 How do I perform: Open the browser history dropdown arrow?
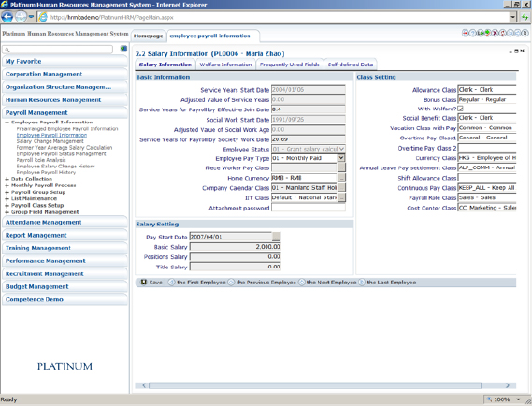(x=31, y=17)
